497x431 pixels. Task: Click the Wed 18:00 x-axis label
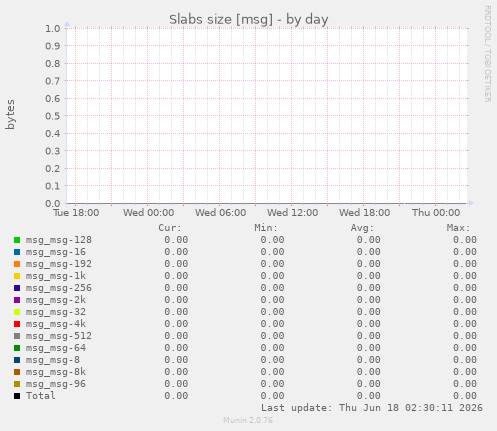pos(364,213)
